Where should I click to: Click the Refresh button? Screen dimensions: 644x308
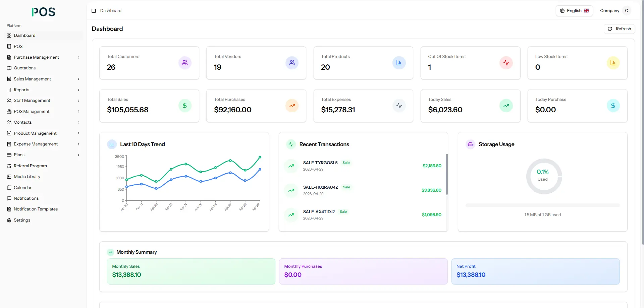619,29
